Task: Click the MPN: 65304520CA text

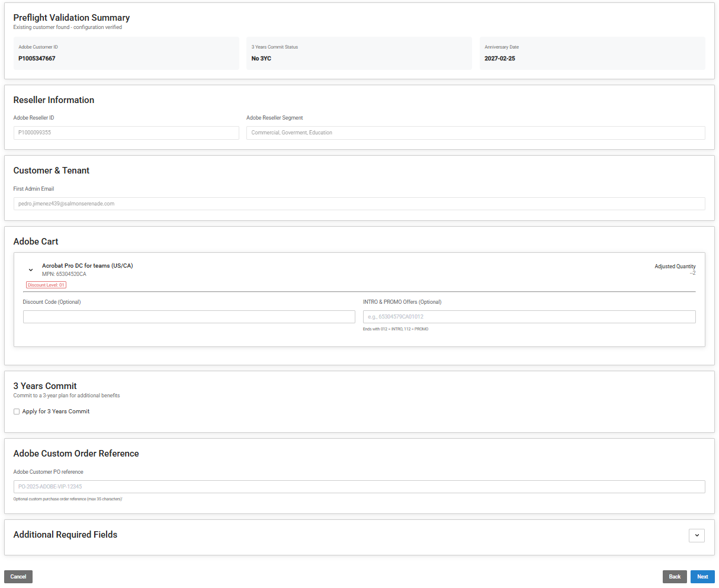Action: 64,274
